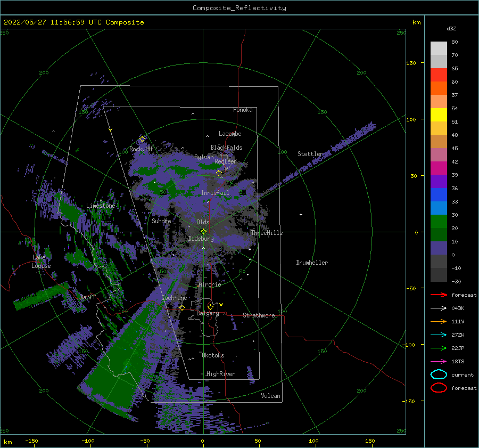Click the ThreeHills city label
Viewport: 479px width, 448px height.
[x=267, y=233]
